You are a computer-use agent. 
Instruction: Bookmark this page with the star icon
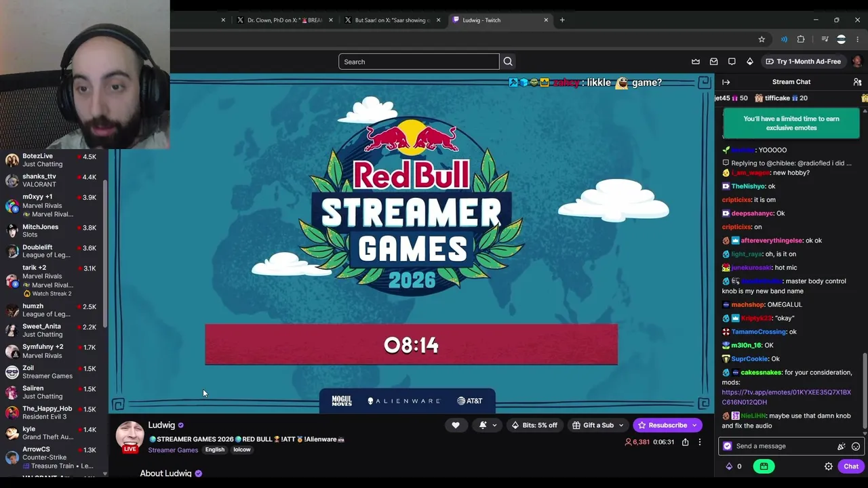pyautogui.click(x=762, y=39)
